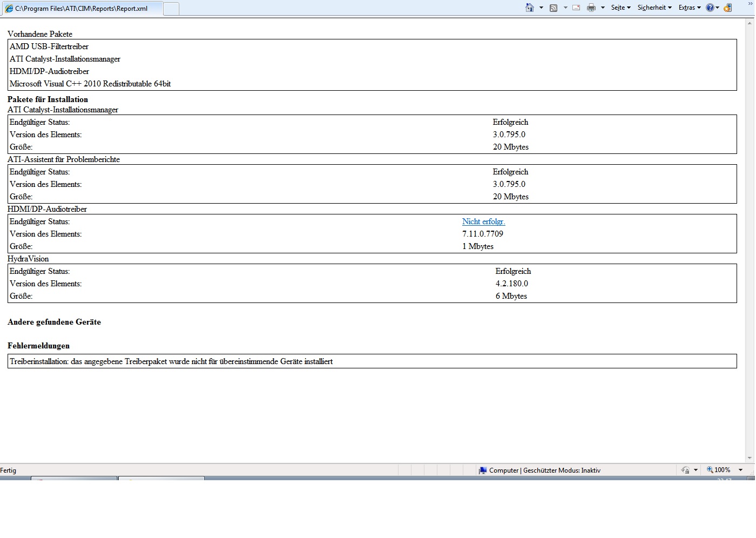The height and width of the screenshot is (538, 756).
Task: Click the Internet Explorer page icon on the tab
Action: tap(9, 9)
